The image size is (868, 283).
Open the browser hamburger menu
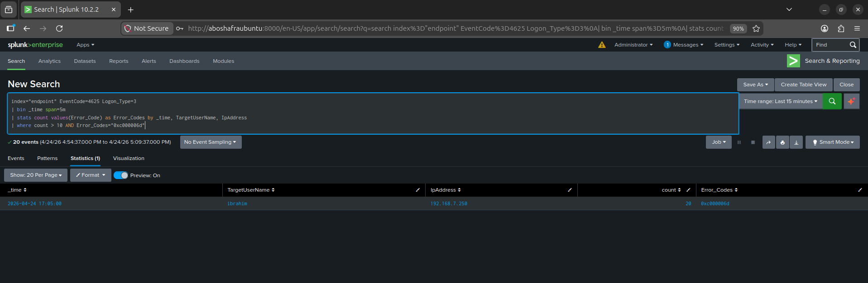[857, 28]
